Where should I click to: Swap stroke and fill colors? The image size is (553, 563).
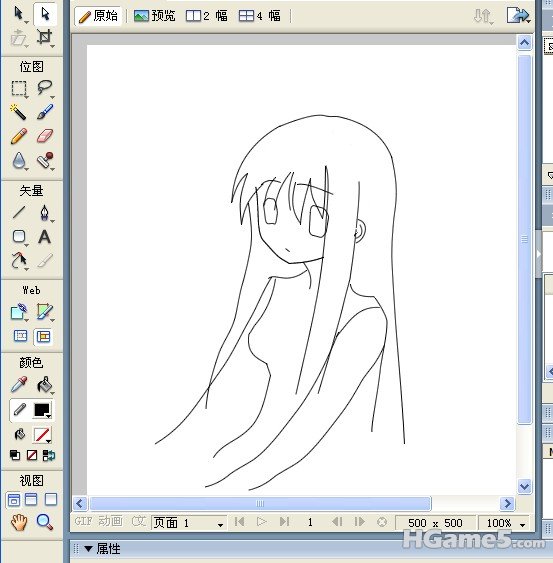pos(49,455)
